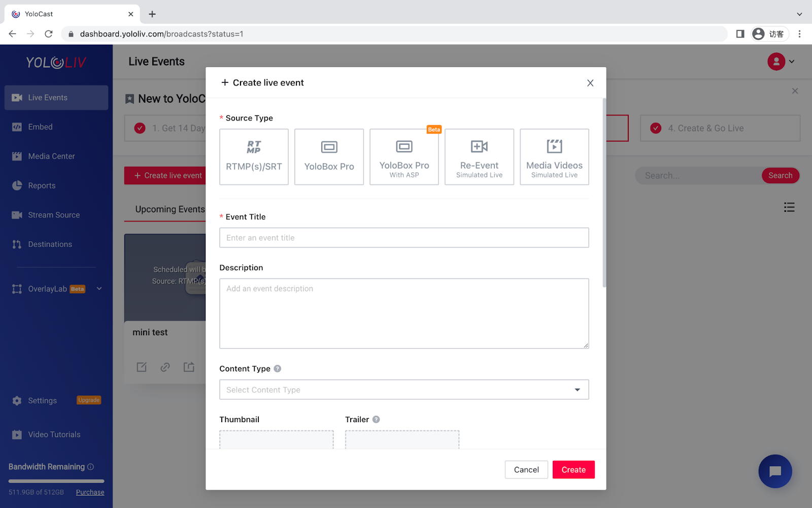
Task: Expand the account dropdown chevron
Action: coord(792,61)
